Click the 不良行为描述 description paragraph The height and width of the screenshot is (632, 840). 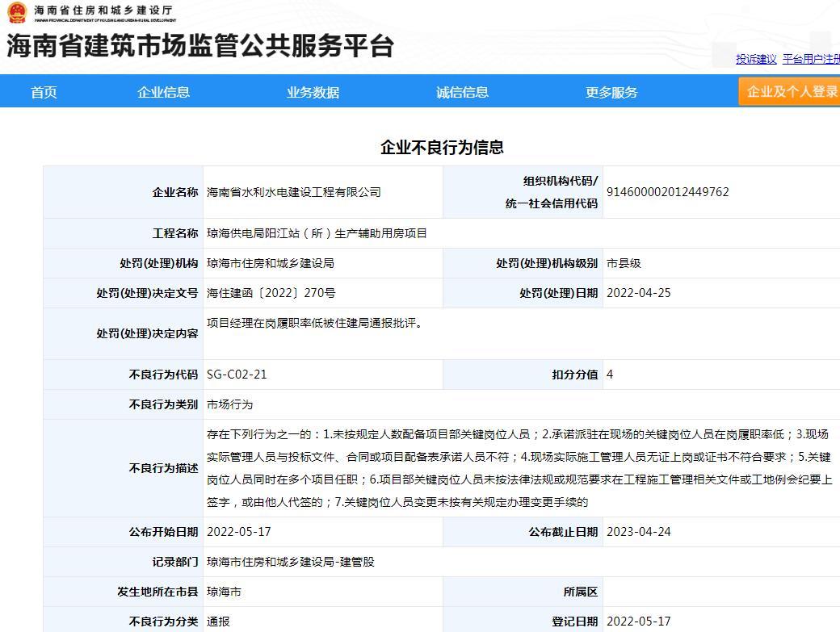click(519, 468)
